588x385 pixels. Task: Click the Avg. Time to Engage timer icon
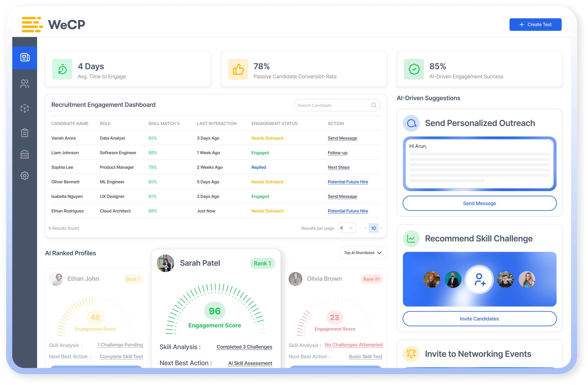click(x=62, y=69)
